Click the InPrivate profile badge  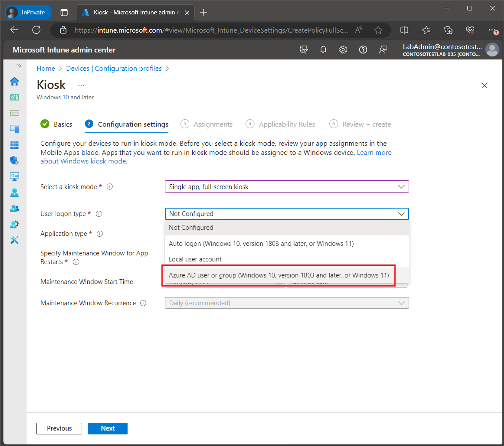click(28, 12)
